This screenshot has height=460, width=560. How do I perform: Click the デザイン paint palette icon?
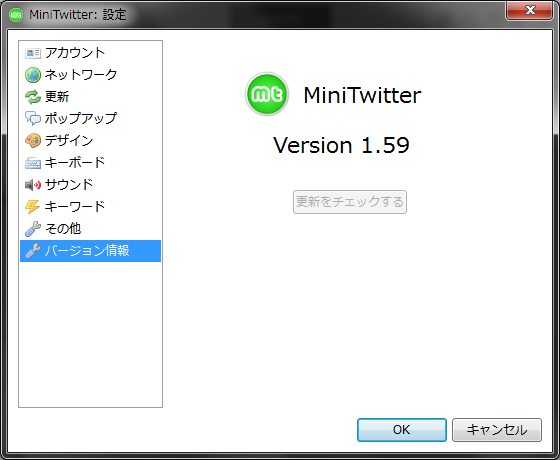click(x=32, y=141)
